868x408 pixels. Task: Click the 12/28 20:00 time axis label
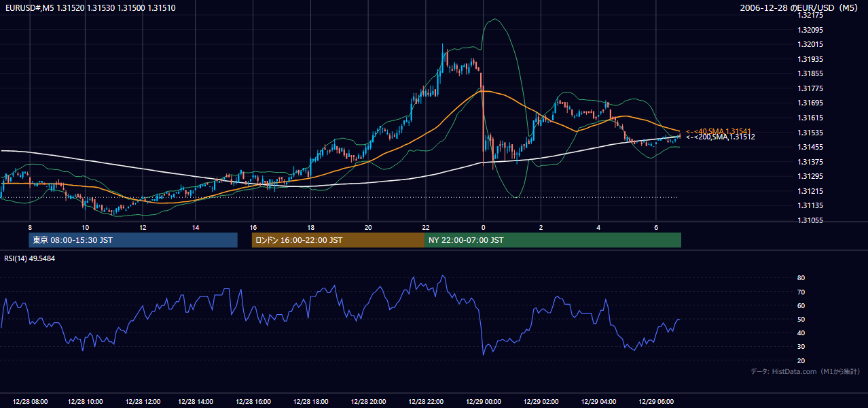pyautogui.click(x=368, y=402)
